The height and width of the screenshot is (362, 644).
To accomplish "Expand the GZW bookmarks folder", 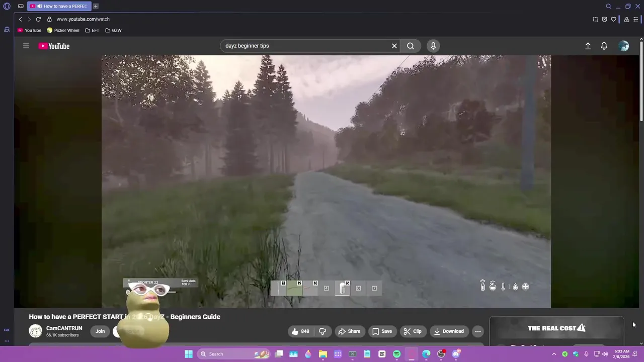I will (113, 30).
